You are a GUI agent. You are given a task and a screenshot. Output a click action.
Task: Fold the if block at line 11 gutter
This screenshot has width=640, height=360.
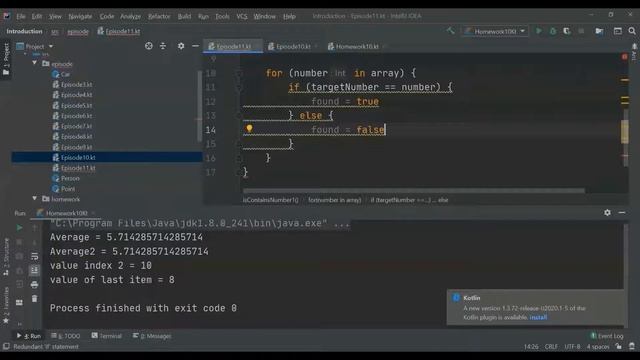click(x=239, y=87)
